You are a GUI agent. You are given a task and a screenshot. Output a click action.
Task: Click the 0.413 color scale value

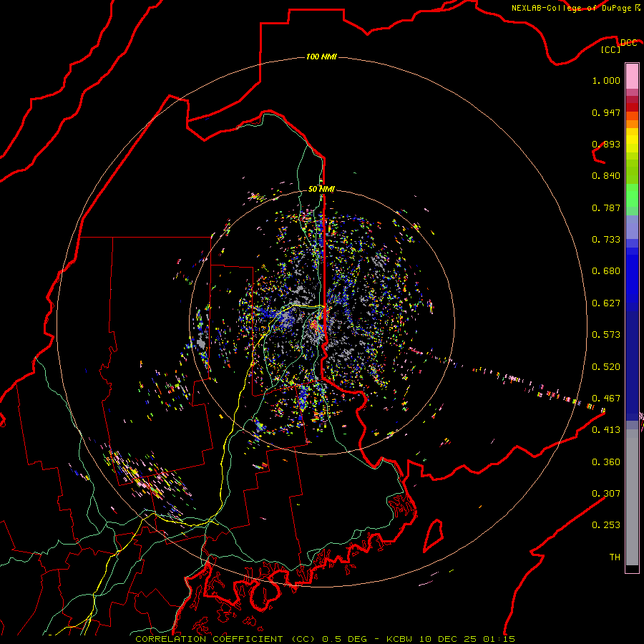606,430
